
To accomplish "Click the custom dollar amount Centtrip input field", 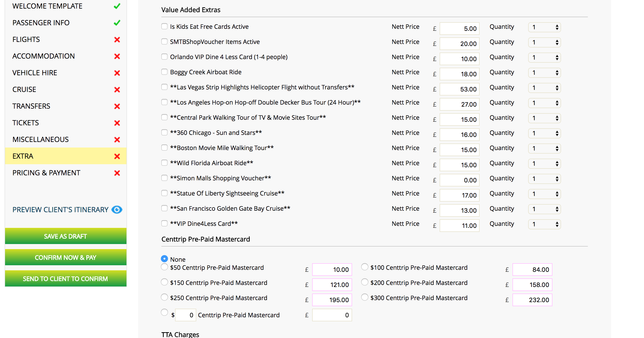I will click(x=185, y=315).
